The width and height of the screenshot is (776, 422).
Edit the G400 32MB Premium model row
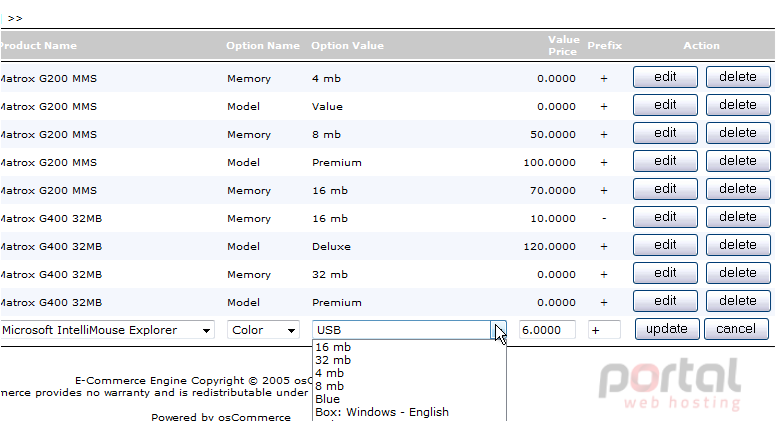point(665,301)
